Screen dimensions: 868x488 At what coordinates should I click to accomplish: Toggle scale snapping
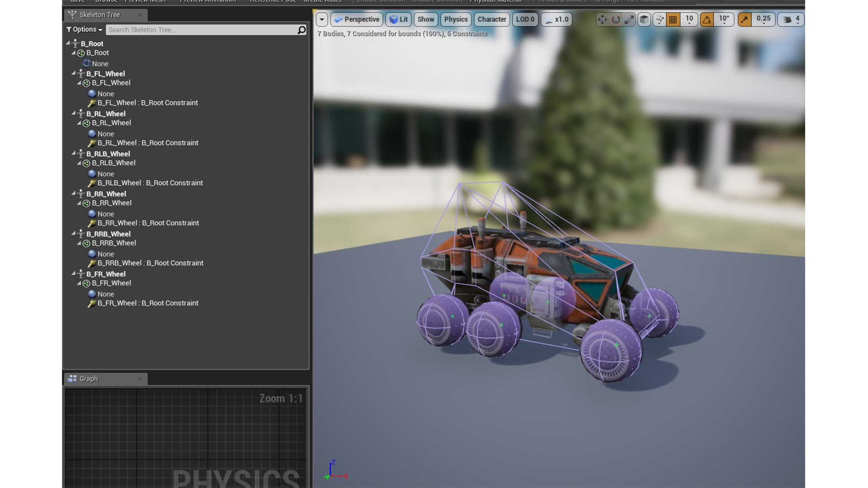click(744, 19)
